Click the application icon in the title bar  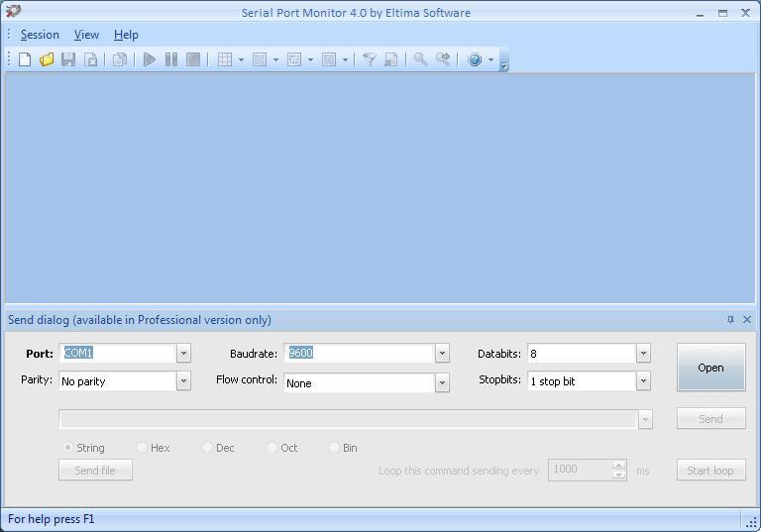(13, 11)
